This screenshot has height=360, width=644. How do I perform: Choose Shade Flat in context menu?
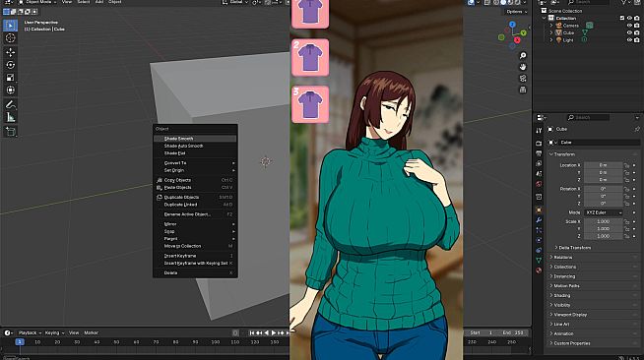click(x=195, y=153)
